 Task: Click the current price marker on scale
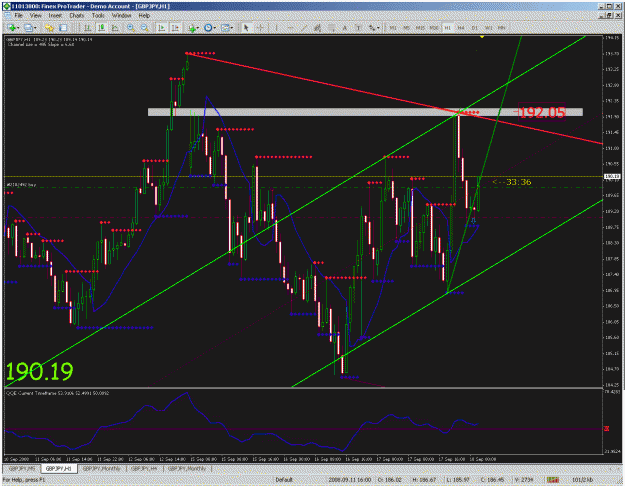[612, 176]
